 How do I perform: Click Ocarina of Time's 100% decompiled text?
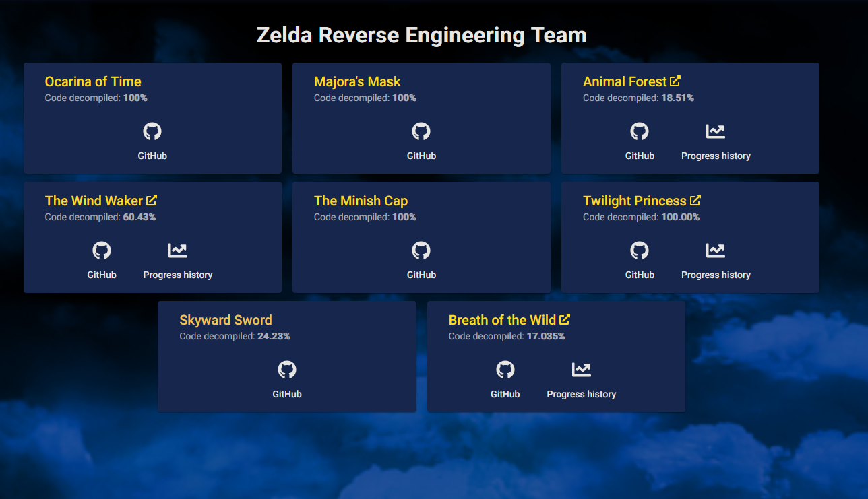pyautogui.click(x=135, y=98)
